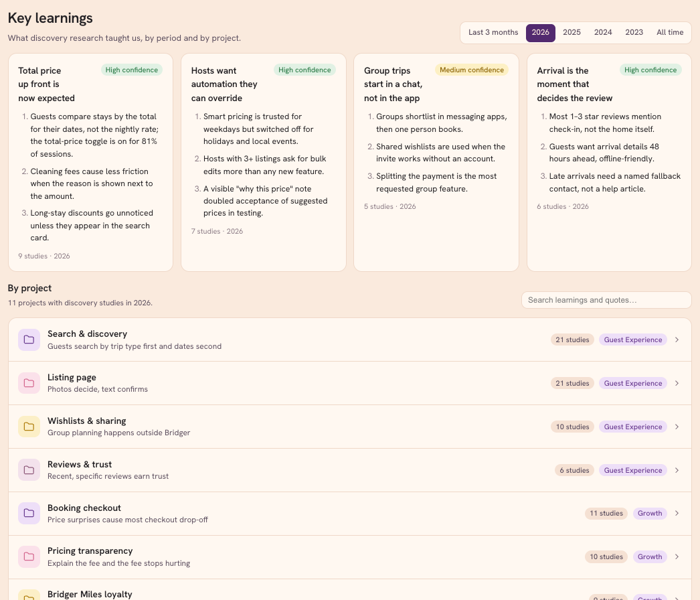Click High confidence badge on Hosts want automation card
This screenshot has width=700, height=600.
pos(305,70)
